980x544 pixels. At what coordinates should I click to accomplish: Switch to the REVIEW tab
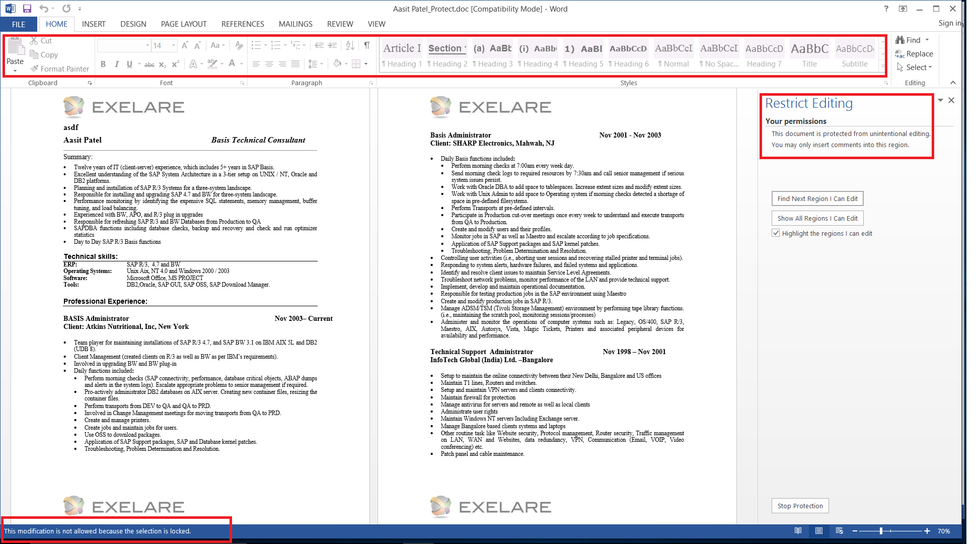[x=340, y=24]
